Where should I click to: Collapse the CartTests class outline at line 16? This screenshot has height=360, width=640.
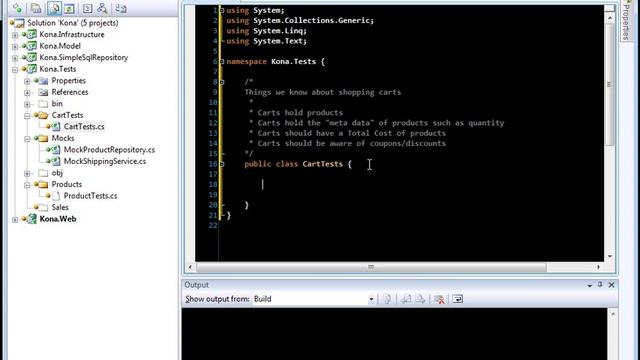pos(222,164)
